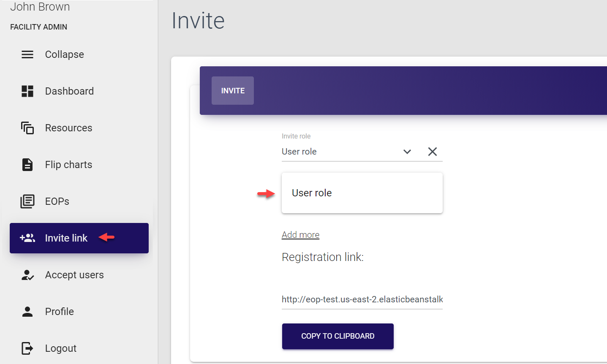607x364 pixels.
Task: Click the registration link URL field
Action: pos(362,299)
